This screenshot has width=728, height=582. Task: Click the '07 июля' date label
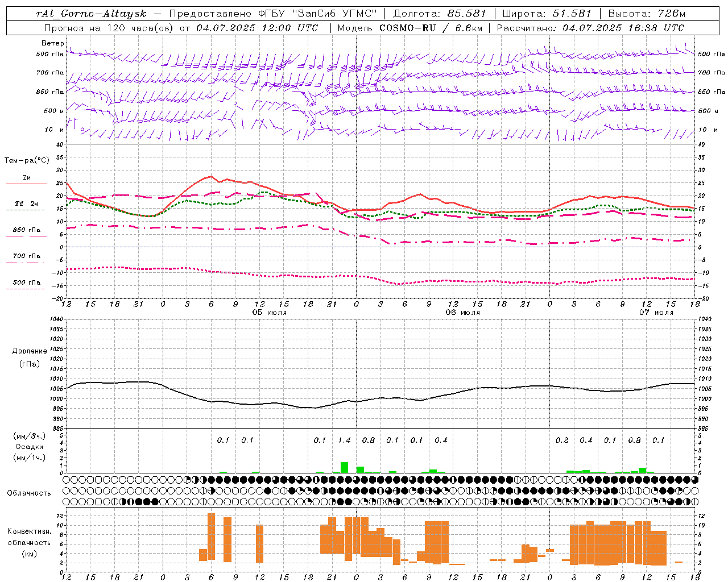coord(656,313)
